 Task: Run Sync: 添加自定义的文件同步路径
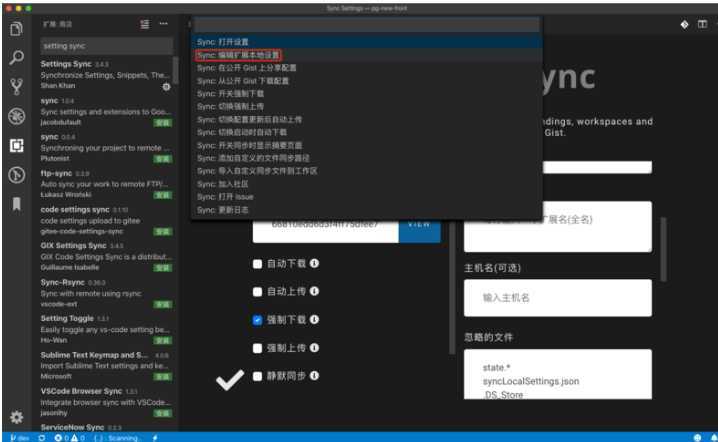(x=366, y=158)
